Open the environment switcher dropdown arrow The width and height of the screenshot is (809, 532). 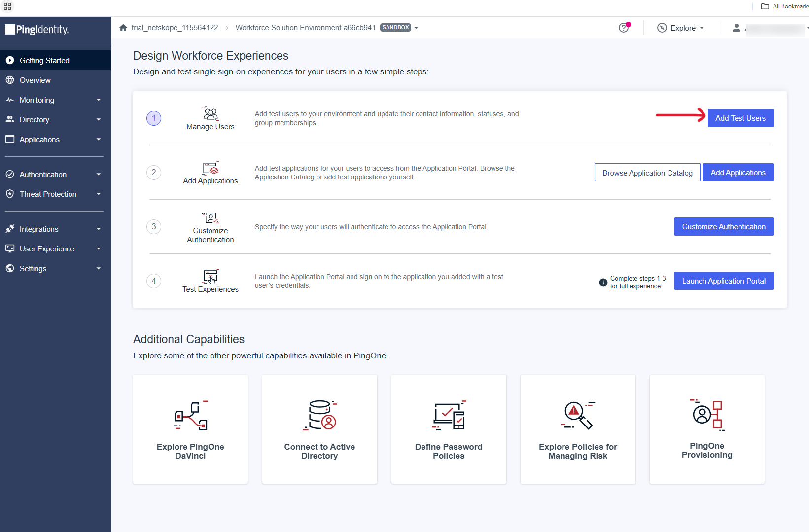click(x=416, y=28)
